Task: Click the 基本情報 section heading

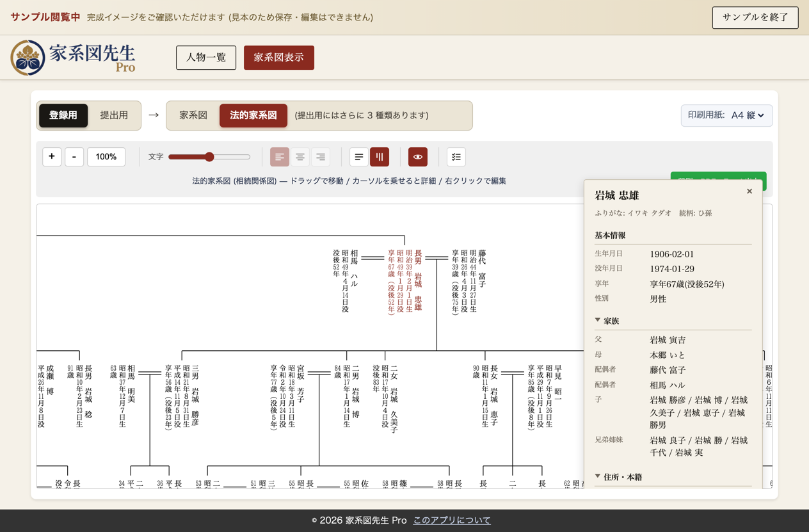Action: click(610, 235)
